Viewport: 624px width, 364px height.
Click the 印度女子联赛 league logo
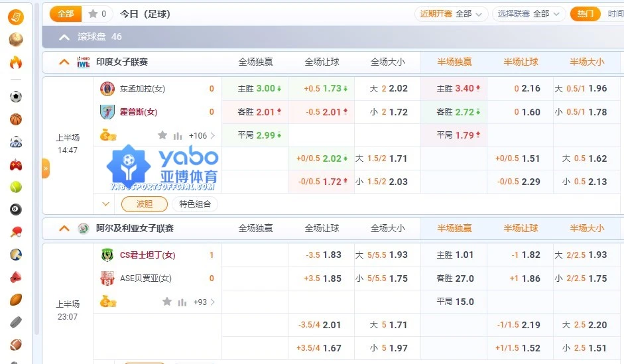83,62
